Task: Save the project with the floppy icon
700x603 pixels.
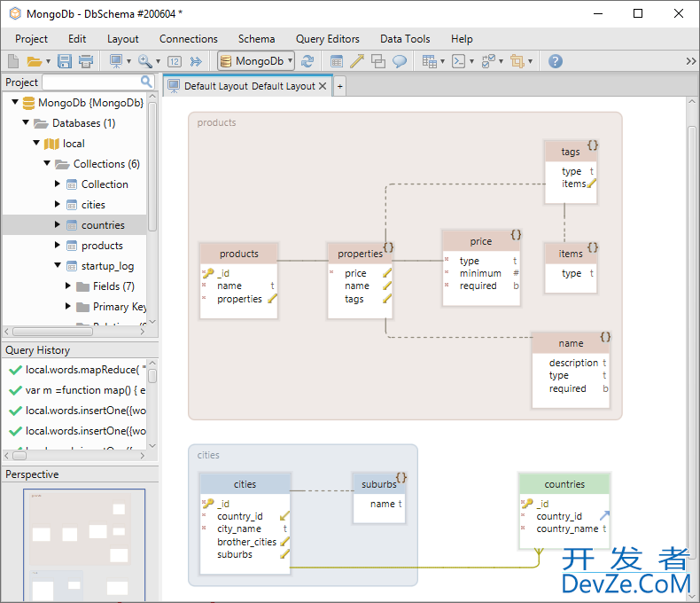Action: point(65,61)
